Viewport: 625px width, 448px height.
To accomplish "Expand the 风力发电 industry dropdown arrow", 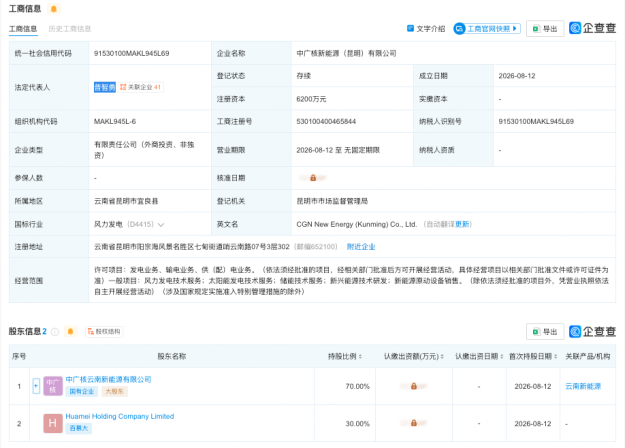I will (161, 224).
